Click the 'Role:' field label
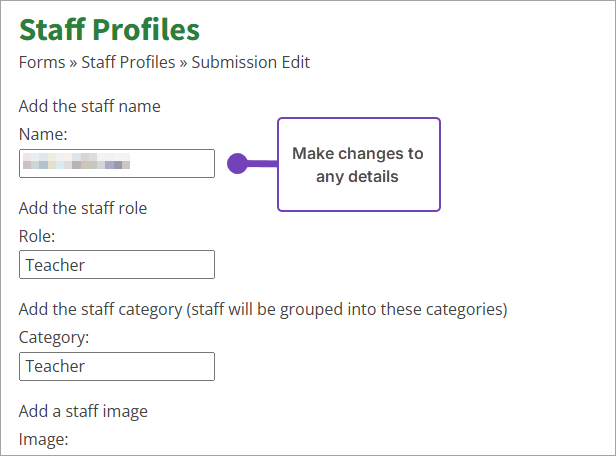The image size is (616, 456). click(x=37, y=236)
